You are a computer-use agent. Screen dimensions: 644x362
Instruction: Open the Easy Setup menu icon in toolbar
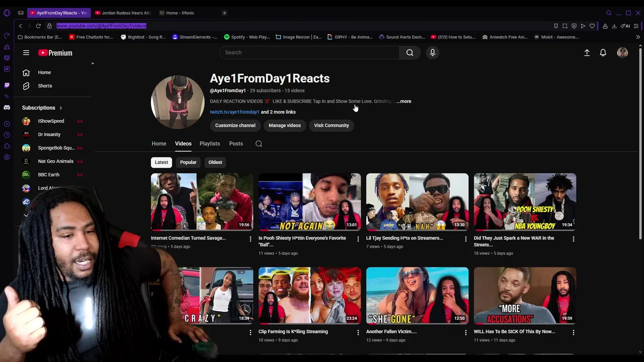pos(636,26)
